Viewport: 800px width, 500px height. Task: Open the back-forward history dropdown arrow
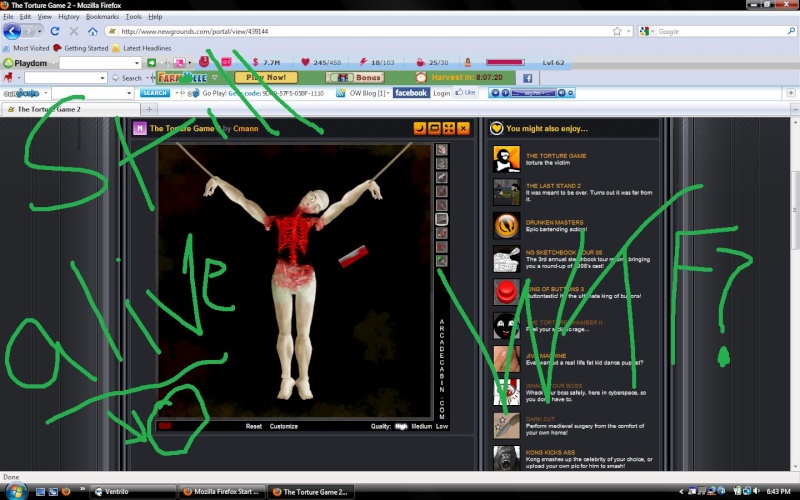click(40, 32)
